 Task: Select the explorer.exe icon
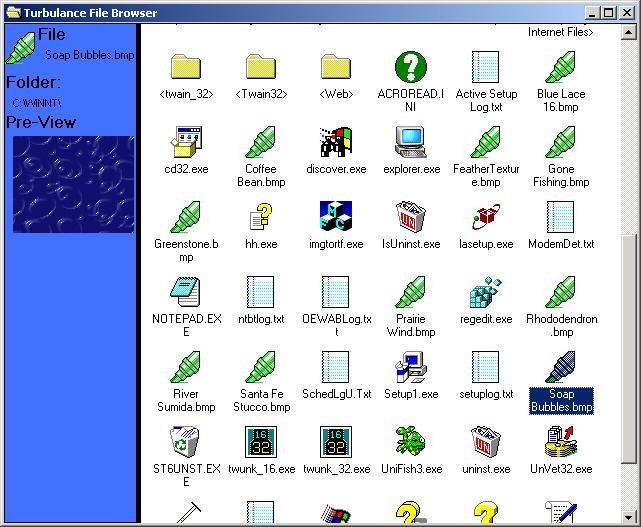pos(410,142)
